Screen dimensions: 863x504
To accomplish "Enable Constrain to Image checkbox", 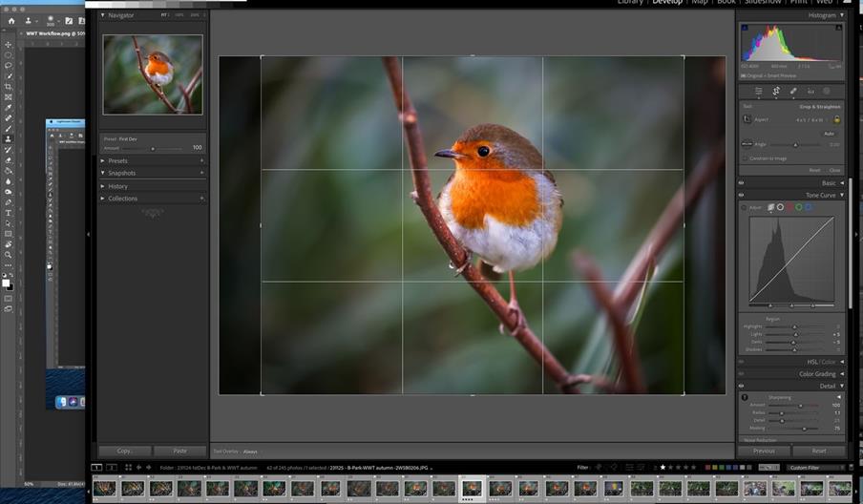I will coord(746,158).
